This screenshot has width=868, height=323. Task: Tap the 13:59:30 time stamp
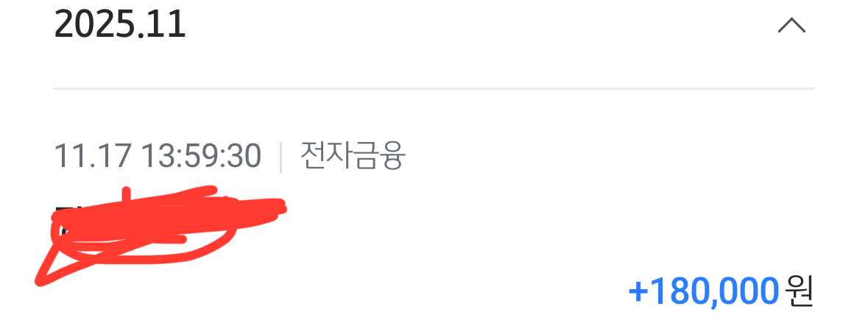click(201, 157)
